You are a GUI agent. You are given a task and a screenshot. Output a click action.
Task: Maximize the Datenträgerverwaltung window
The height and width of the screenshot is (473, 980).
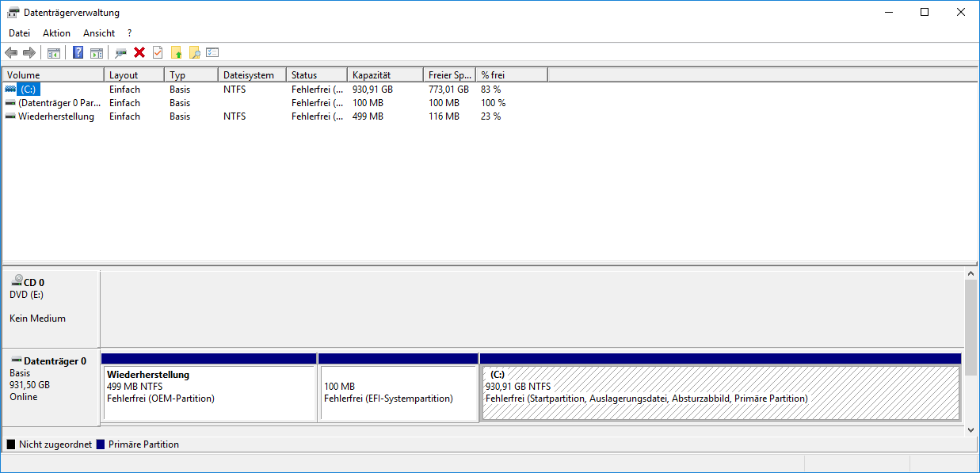[x=925, y=12]
